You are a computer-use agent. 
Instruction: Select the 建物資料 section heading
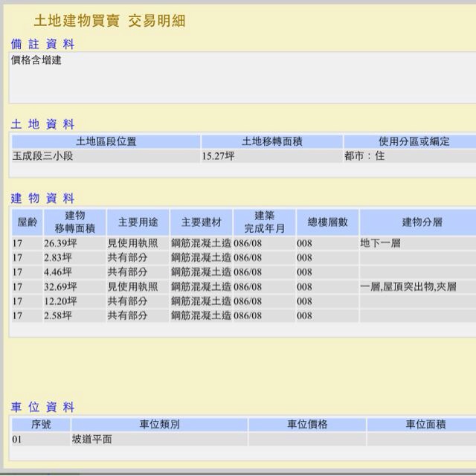click(x=43, y=199)
